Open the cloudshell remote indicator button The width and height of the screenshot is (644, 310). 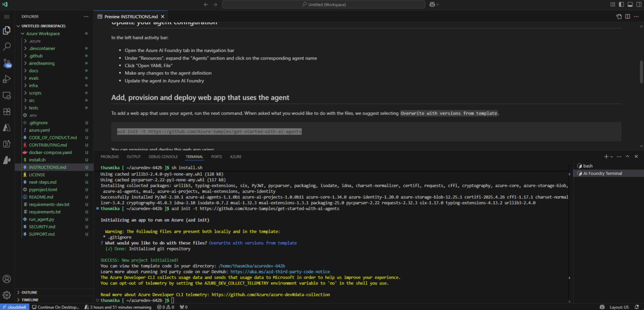(15, 307)
